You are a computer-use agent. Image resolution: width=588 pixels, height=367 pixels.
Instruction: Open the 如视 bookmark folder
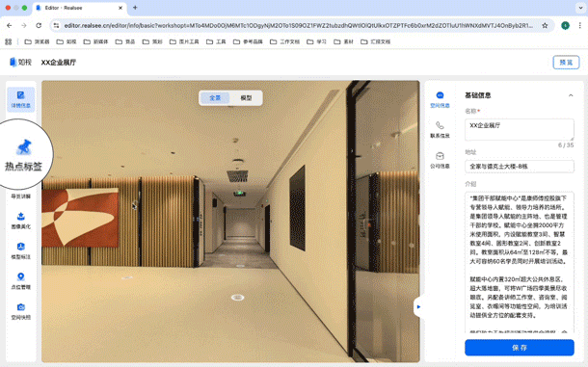[67, 41]
